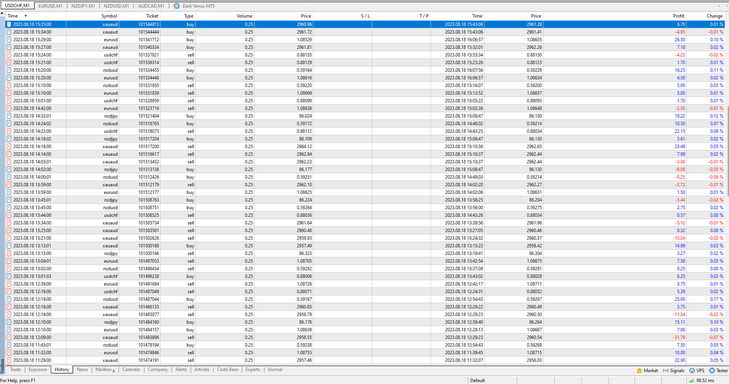
Task: Switch to the USDCHF,M1 chart tab
Action: pyautogui.click(x=17, y=6)
